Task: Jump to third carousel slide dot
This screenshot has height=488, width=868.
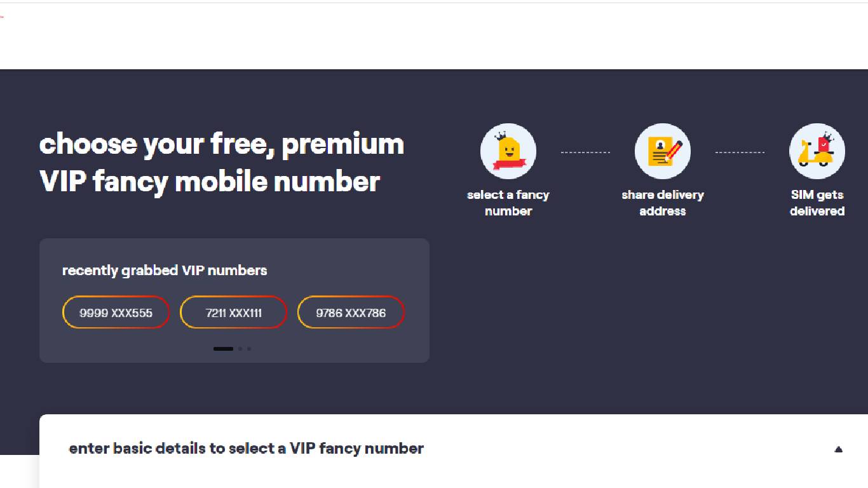Action: pos(249,349)
